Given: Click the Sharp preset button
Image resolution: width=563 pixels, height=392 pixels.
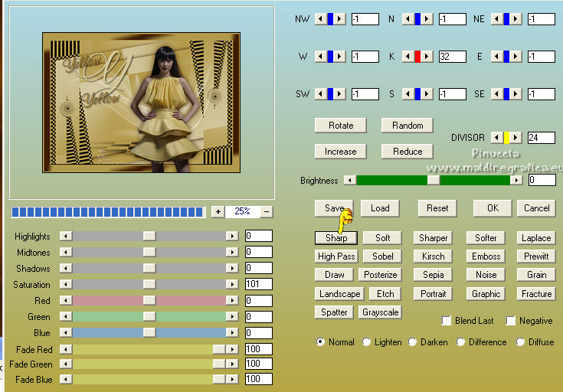Looking at the screenshot, I should [x=336, y=237].
